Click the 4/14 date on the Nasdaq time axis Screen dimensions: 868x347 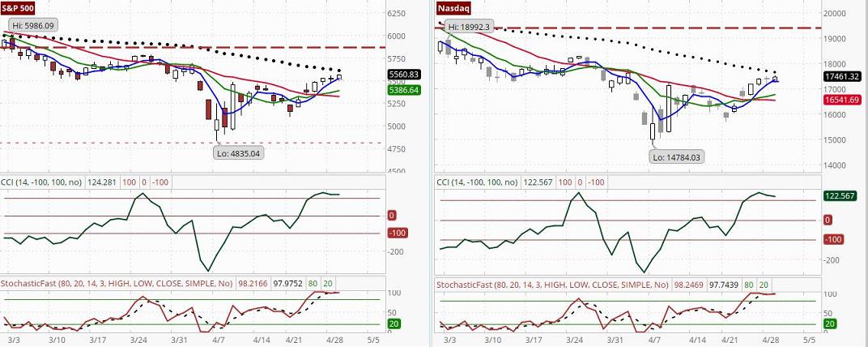[696, 339]
